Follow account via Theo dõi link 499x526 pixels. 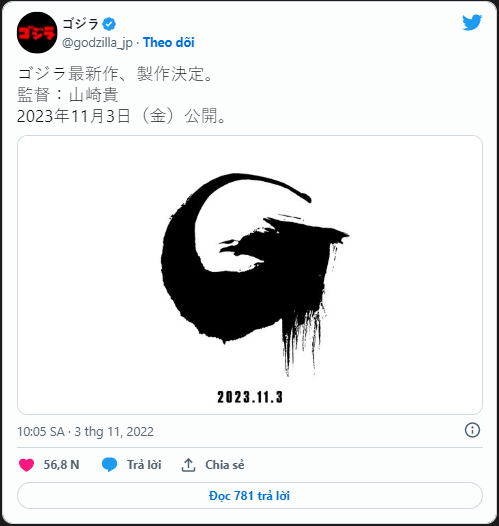(169, 43)
